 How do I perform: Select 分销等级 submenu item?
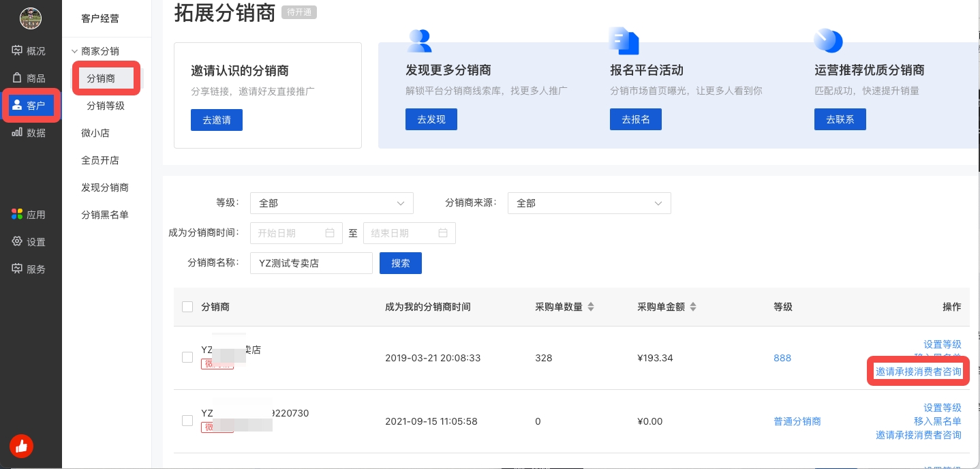pos(106,106)
